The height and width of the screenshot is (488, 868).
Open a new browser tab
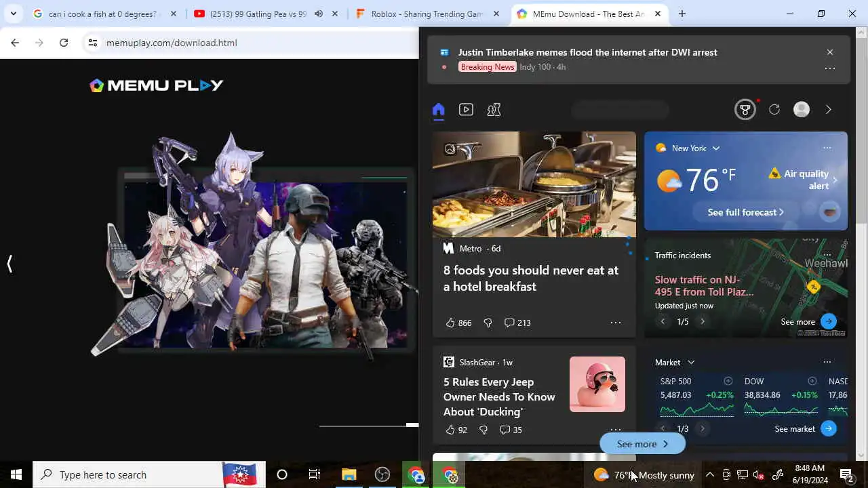[x=682, y=14]
